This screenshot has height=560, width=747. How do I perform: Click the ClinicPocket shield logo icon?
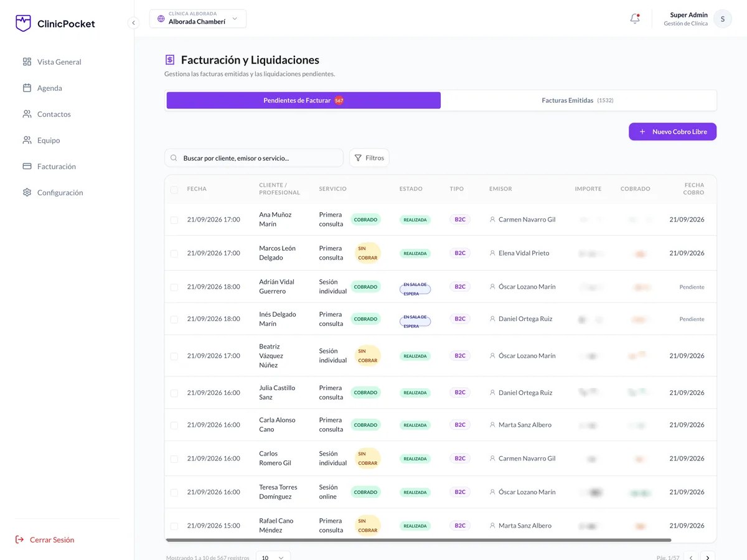click(x=23, y=24)
